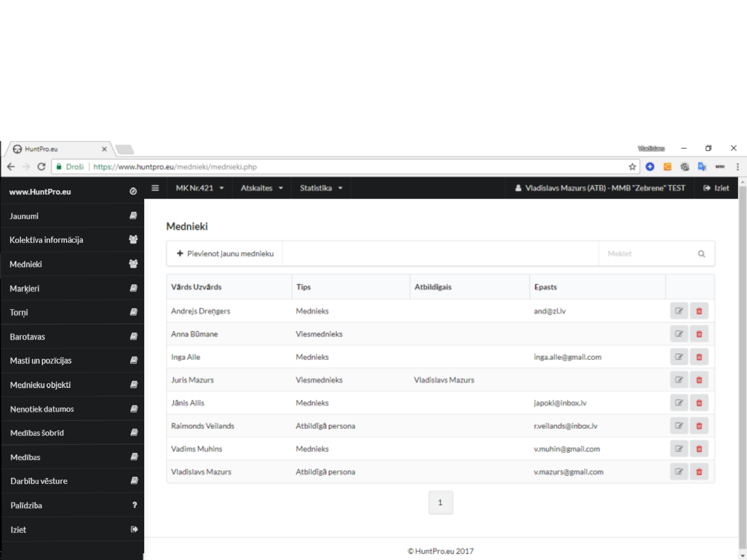Open Masti un pozīcijas sidebar item
747x560 pixels.
[73, 361]
